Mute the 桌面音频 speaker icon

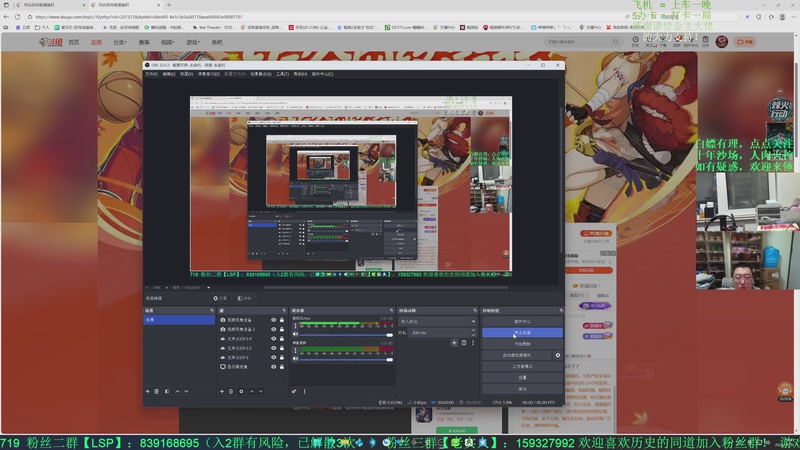coord(295,359)
